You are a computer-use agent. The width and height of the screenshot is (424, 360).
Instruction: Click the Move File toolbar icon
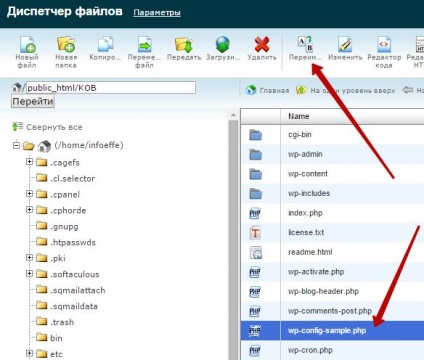click(x=144, y=44)
